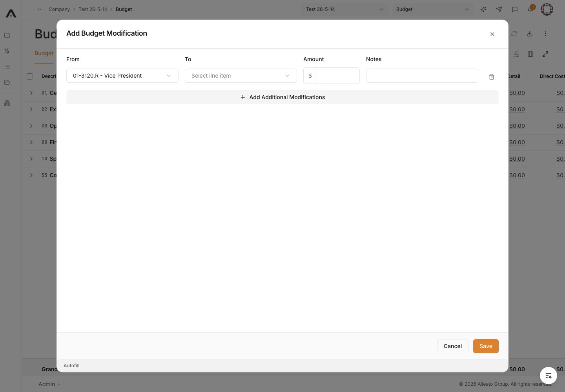Toggle the select-all checkbox in table header
Image resolution: width=565 pixels, height=392 pixels.
30,76
